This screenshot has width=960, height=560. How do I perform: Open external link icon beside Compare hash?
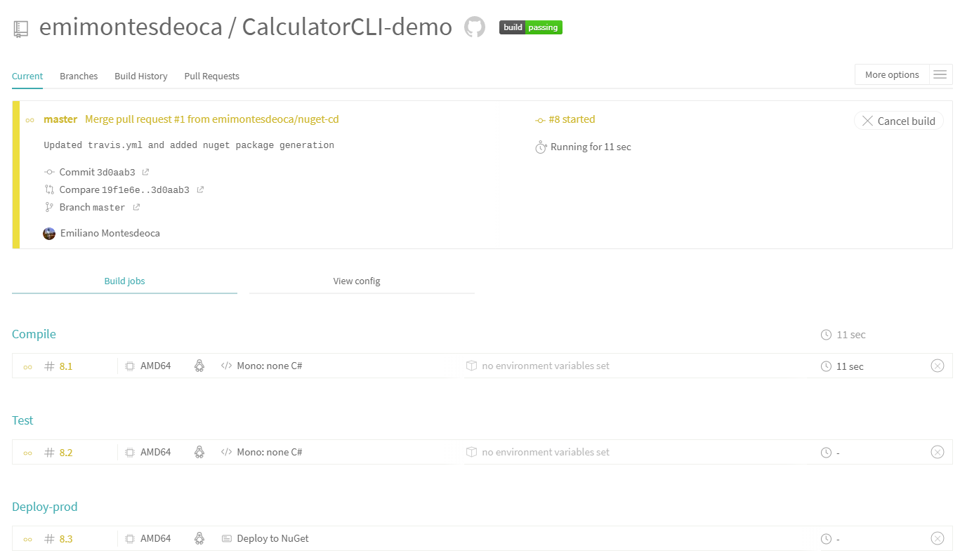tap(200, 189)
